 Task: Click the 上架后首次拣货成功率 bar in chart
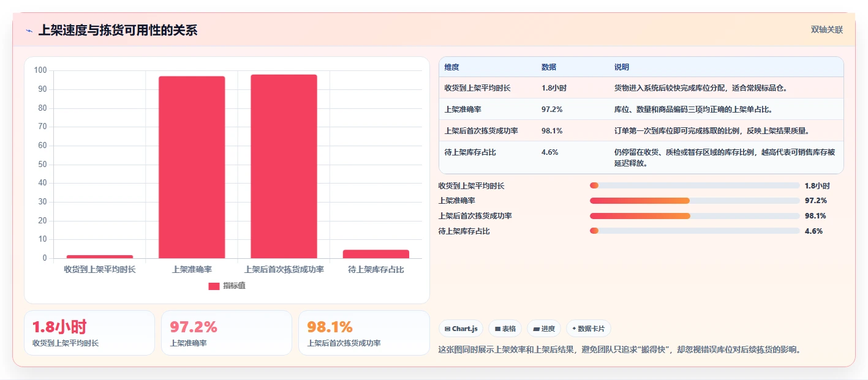click(x=284, y=166)
